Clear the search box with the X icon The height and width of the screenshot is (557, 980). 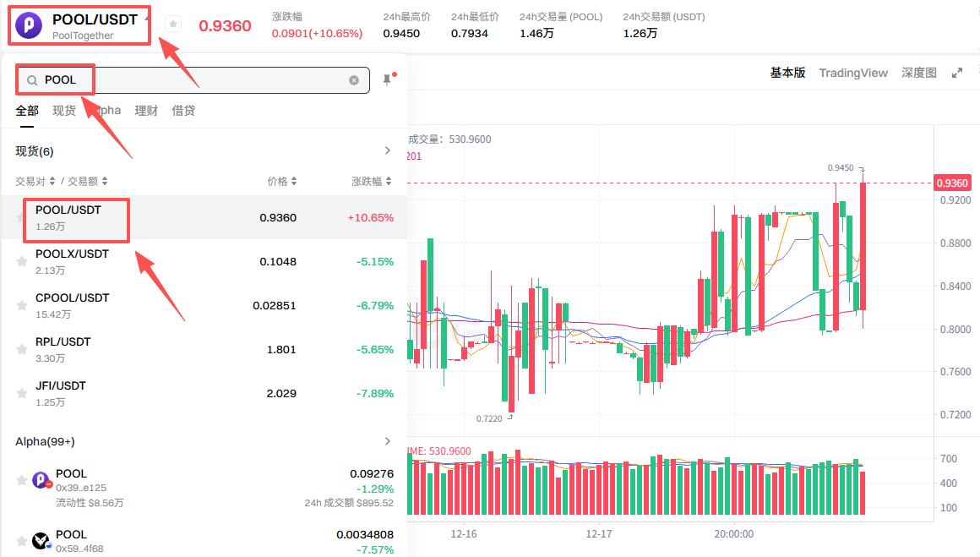point(354,79)
